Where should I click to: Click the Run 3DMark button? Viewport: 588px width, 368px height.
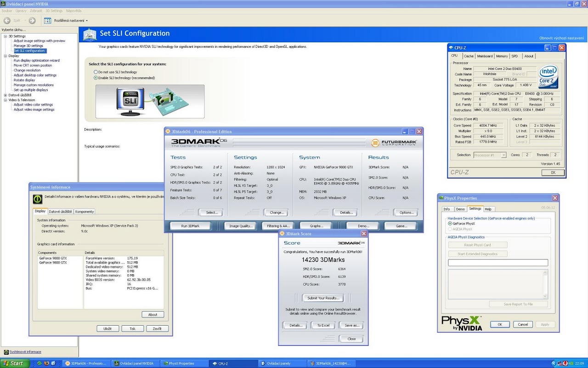point(190,226)
